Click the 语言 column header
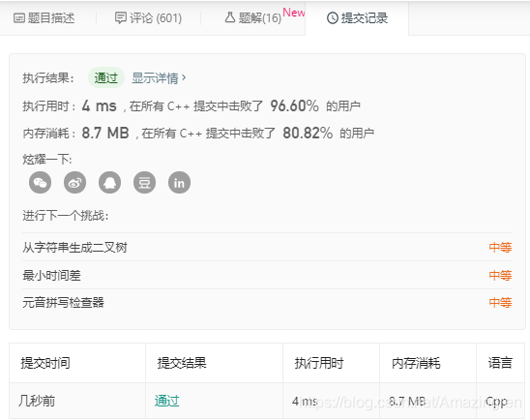 click(500, 363)
